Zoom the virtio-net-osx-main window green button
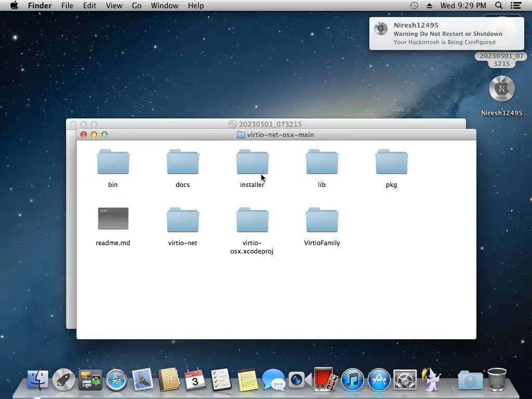This screenshot has width=532, height=399. [104, 135]
